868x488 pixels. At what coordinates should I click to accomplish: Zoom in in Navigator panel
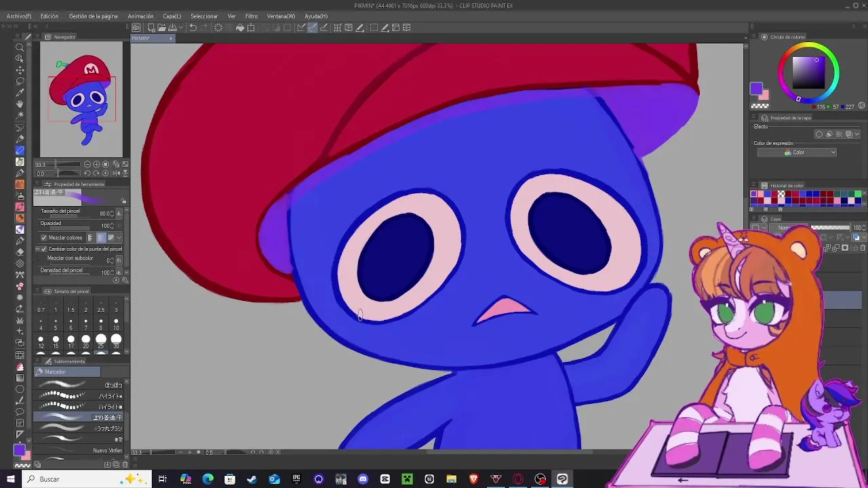[x=96, y=164]
